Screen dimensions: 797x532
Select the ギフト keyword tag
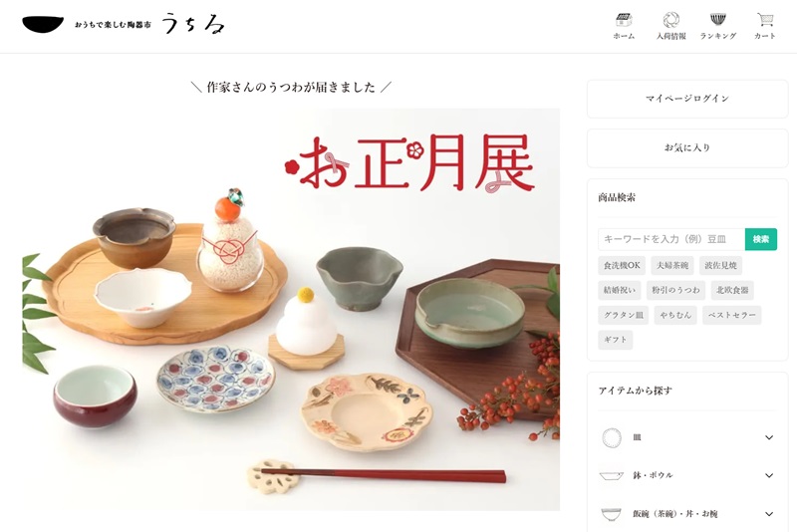pos(615,340)
